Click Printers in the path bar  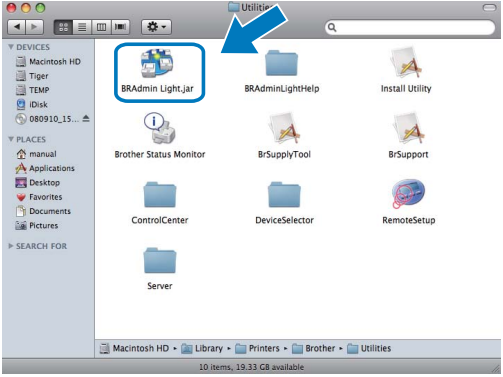pos(257,348)
